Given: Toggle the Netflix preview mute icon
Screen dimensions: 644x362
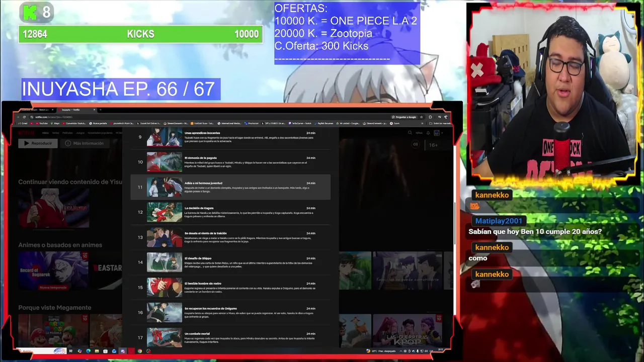Looking at the screenshot, I should click(x=415, y=144).
